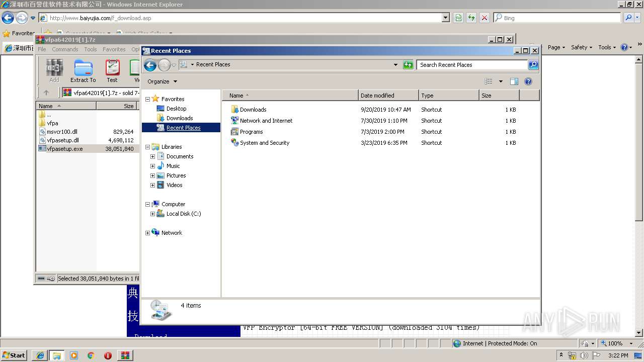
Task: Expand the Documents library node
Action: 152,156
